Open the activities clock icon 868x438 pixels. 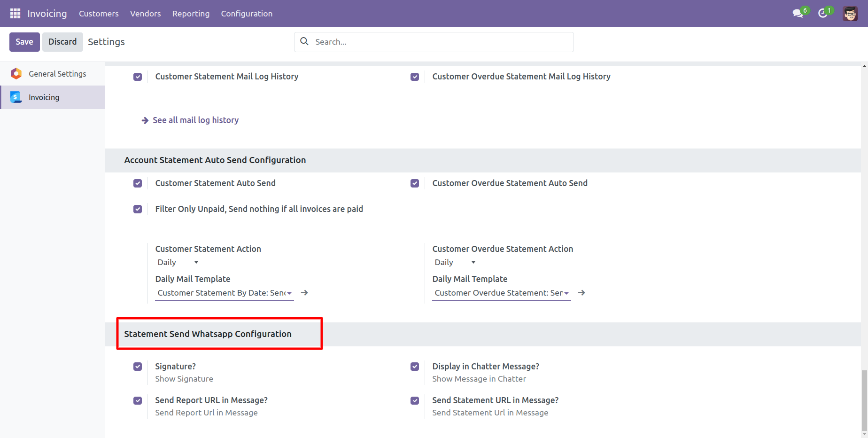[822, 13]
